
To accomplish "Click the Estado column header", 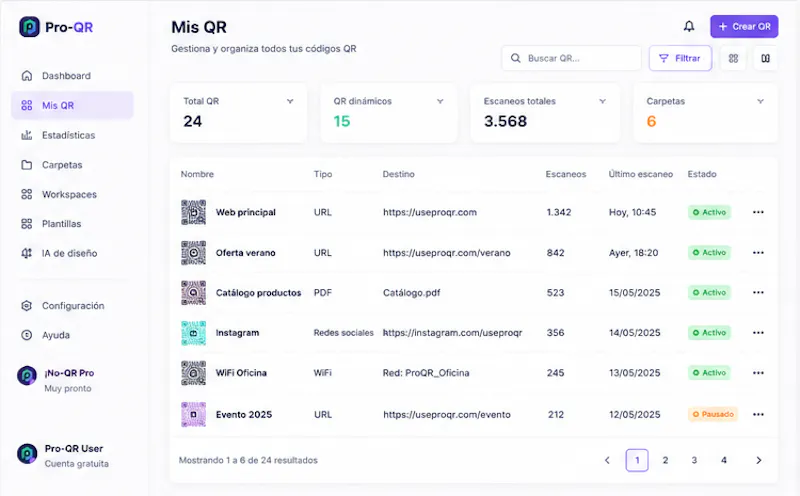I will click(x=702, y=174).
